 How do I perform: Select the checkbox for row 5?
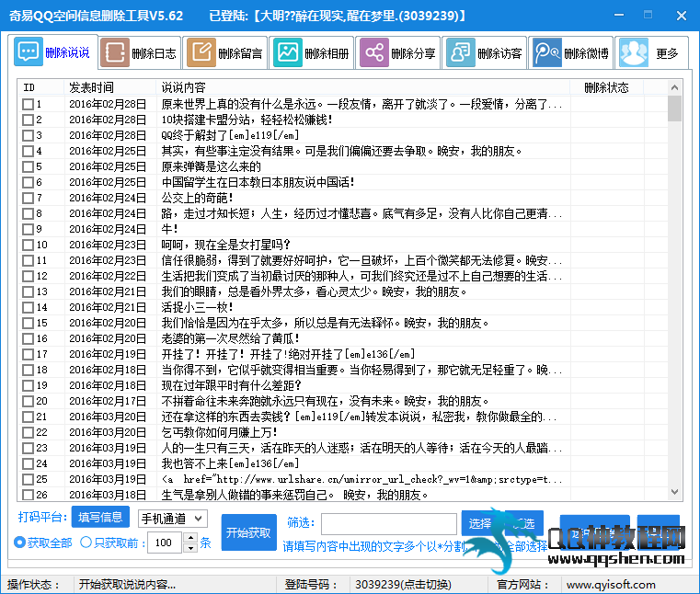(x=29, y=167)
